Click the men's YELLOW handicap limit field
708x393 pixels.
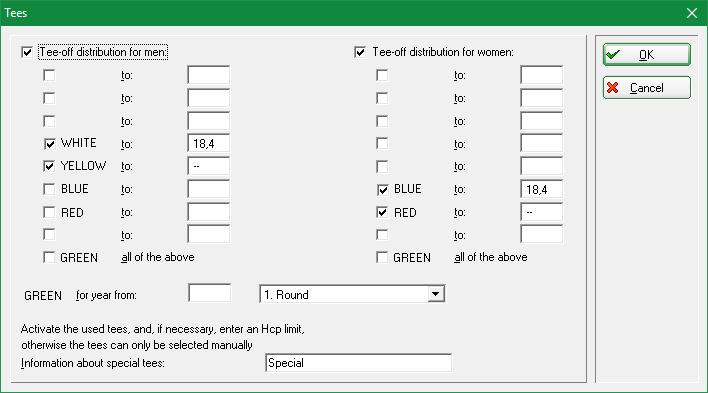(209, 166)
